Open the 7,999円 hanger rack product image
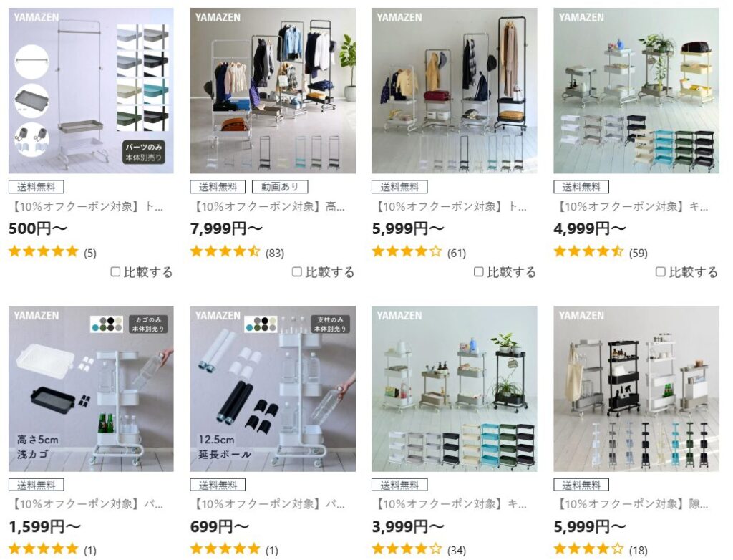The width and height of the screenshot is (733, 560). tap(273, 91)
